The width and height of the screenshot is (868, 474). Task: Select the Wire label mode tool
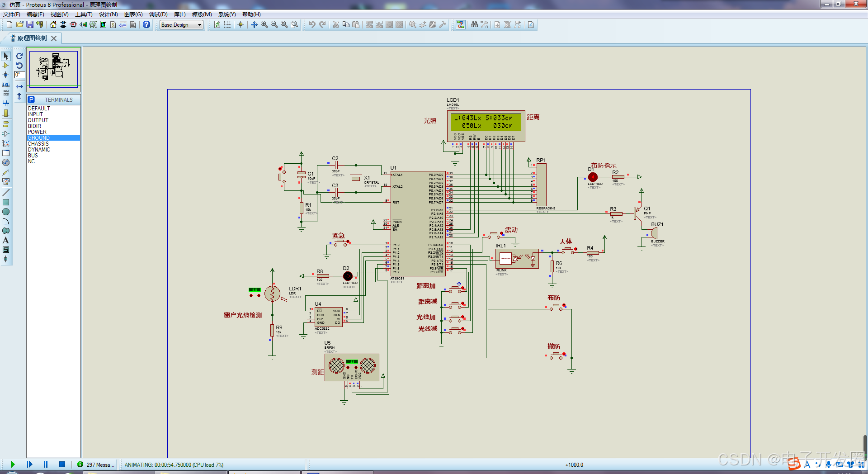point(6,85)
